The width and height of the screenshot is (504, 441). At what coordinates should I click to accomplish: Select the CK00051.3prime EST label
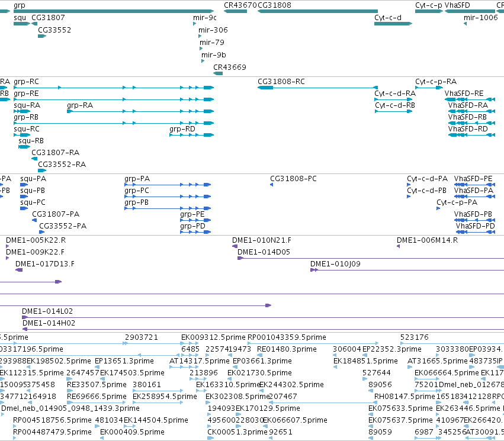pyautogui.click(x=237, y=432)
